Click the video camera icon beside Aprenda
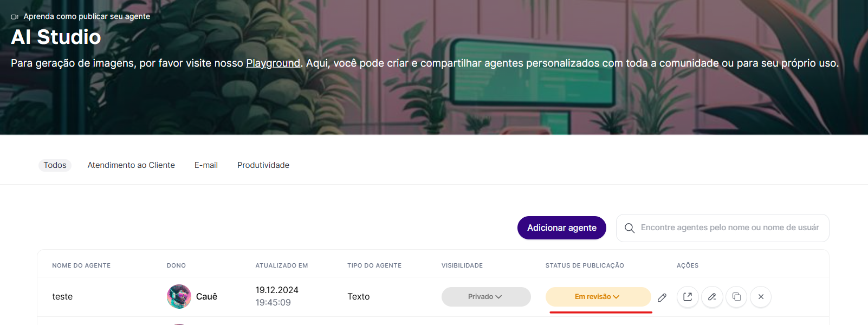Viewport: 868px width, 325px height. pyautogui.click(x=15, y=17)
